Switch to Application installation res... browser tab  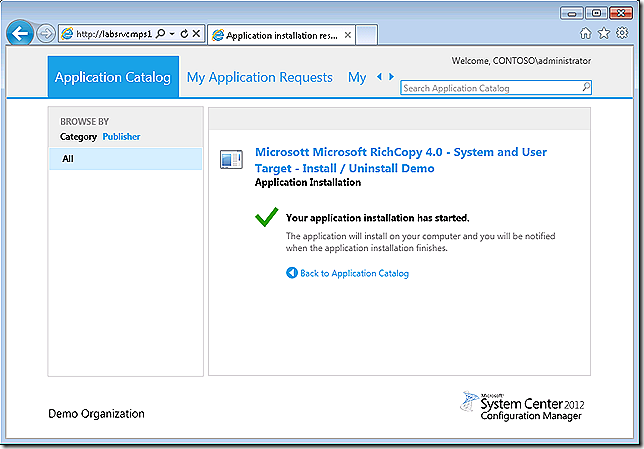pyautogui.click(x=281, y=35)
